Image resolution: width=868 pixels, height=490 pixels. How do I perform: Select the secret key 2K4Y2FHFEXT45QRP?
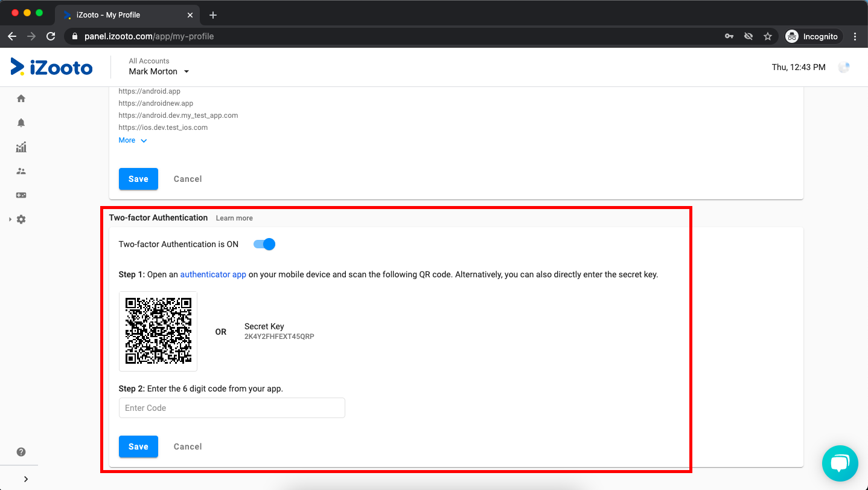point(279,337)
